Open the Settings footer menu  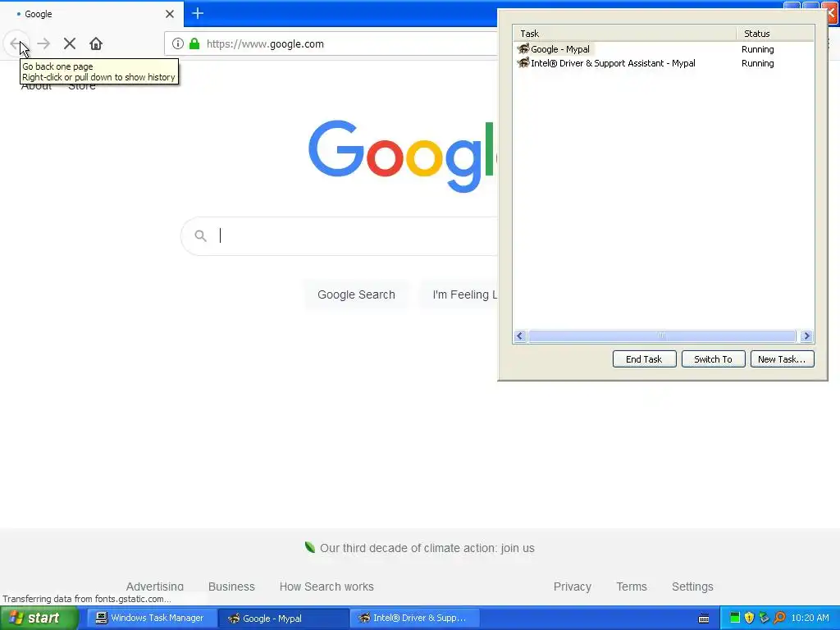click(692, 587)
